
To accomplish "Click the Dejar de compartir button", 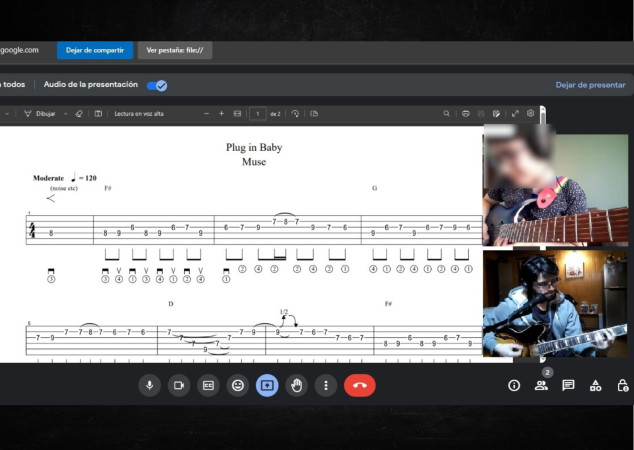I will click(x=95, y=50).
